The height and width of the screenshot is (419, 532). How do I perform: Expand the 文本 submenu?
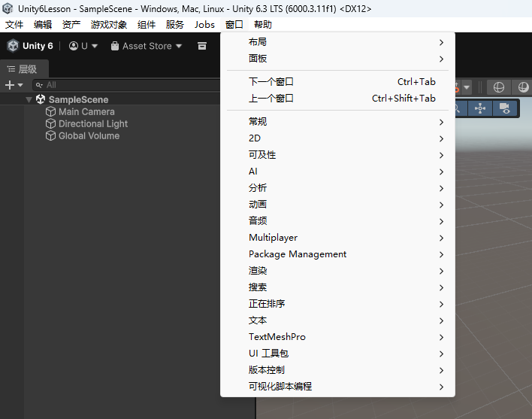click(x=337, y=320)
